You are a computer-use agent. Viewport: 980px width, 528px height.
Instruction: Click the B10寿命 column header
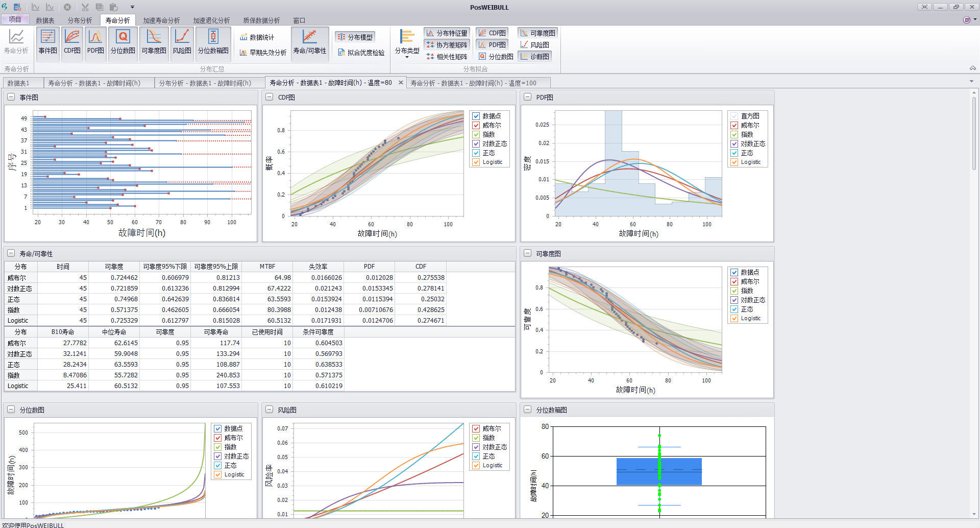[63, 332]
